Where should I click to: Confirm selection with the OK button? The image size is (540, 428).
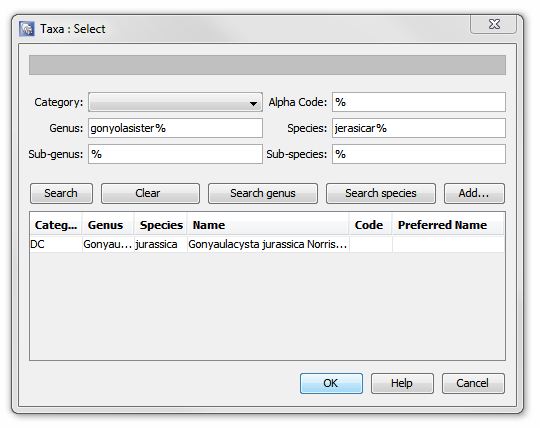coord(331,383)
